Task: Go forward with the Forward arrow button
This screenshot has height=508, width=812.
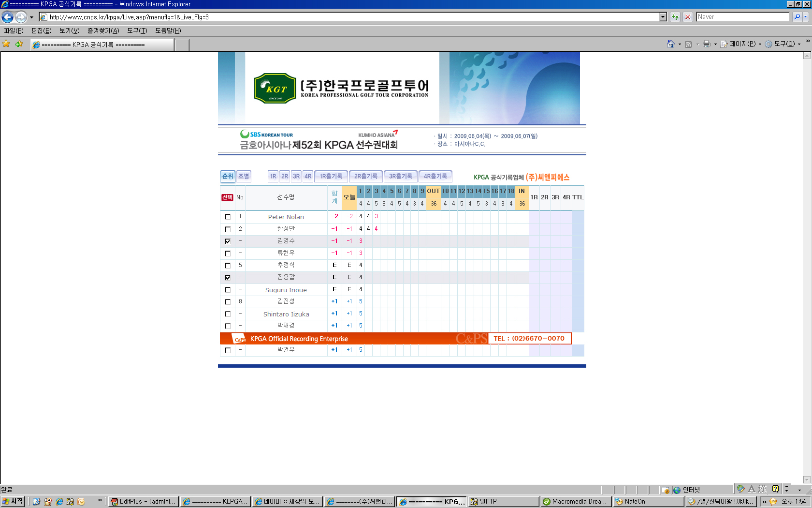Action: coord(21,17)
